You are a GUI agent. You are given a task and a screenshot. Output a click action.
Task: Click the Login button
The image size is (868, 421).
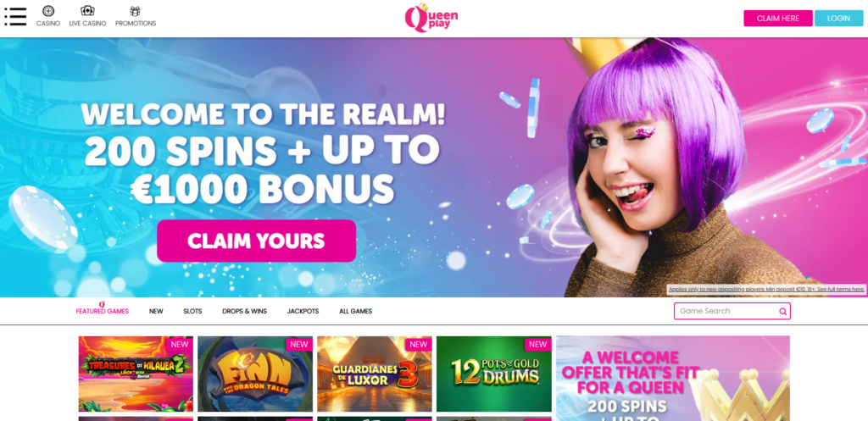pyautogui.click(x=838, y=19)
